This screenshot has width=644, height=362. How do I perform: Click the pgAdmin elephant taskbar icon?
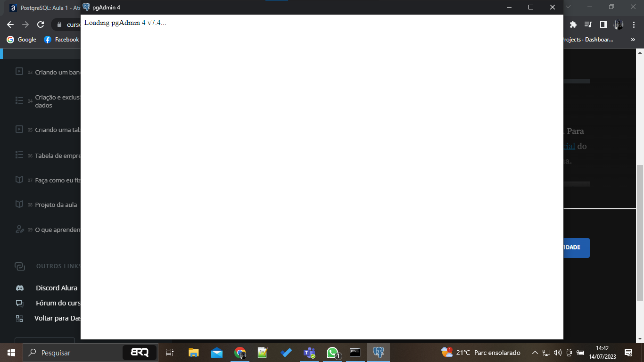pyautogui.click(x=378, y=353)
